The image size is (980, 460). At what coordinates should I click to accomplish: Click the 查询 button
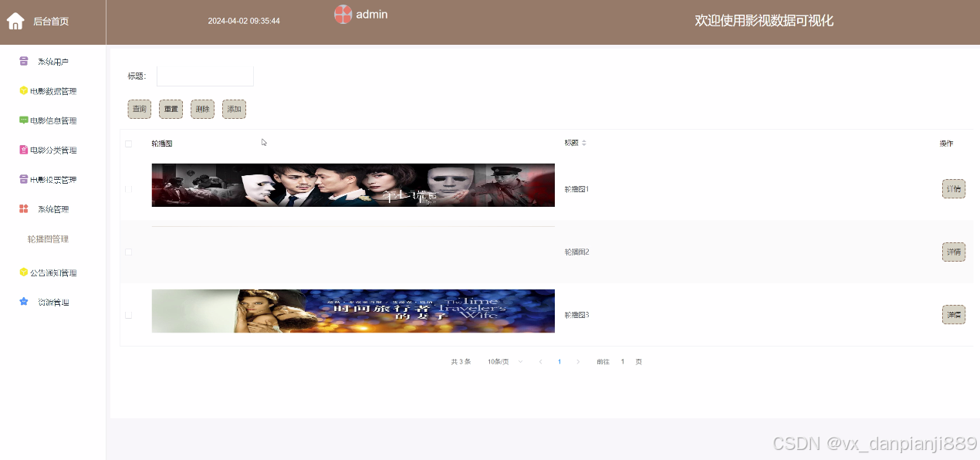140,110
